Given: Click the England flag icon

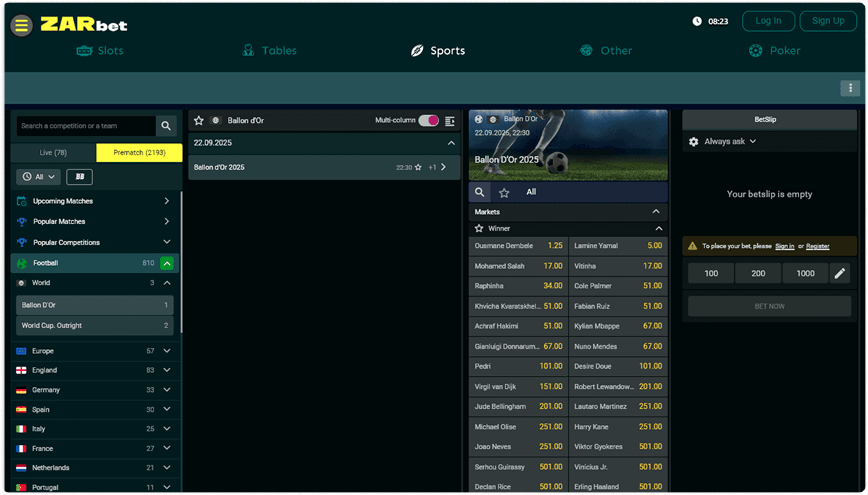Looking at the screenshot, I should (x=21, y=371).
